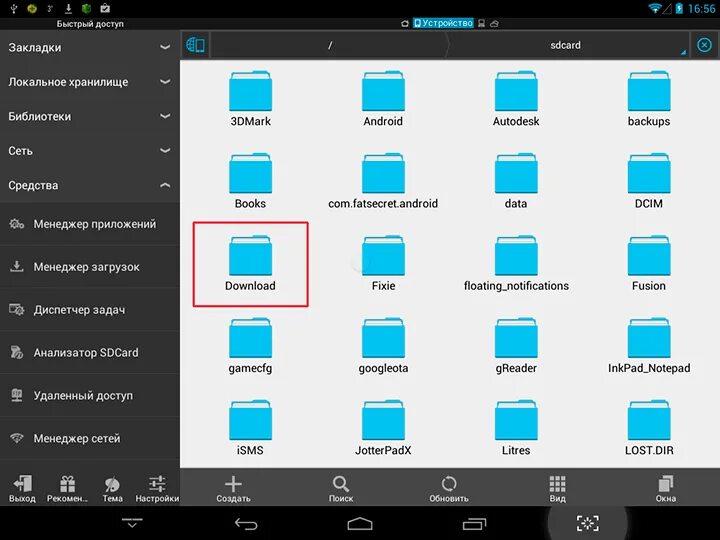The height and width of the screenshot is (540, 720).
Task: Tap the download notification icon
Action: pos(68,8)
